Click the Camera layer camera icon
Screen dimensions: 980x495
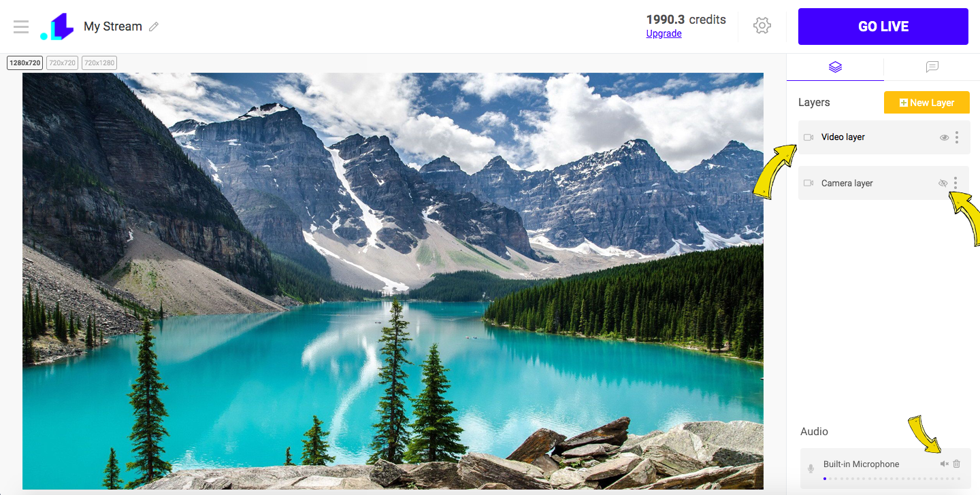(808, 183)
